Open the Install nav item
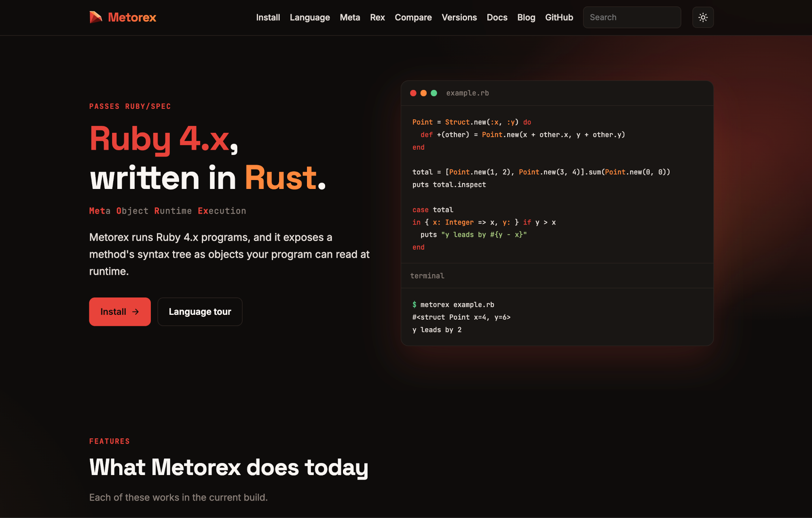This screenshot has height=518, width=812. click(268, 17)
